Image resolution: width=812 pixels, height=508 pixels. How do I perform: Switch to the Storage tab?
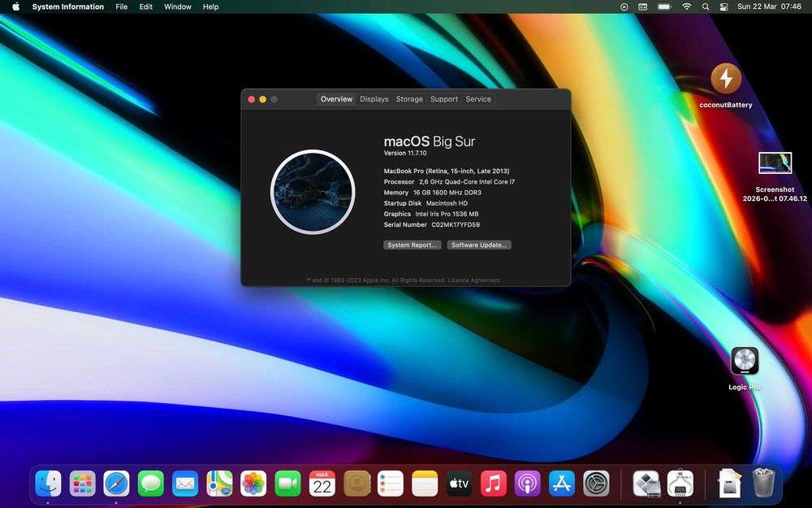[x=409, y=99]
